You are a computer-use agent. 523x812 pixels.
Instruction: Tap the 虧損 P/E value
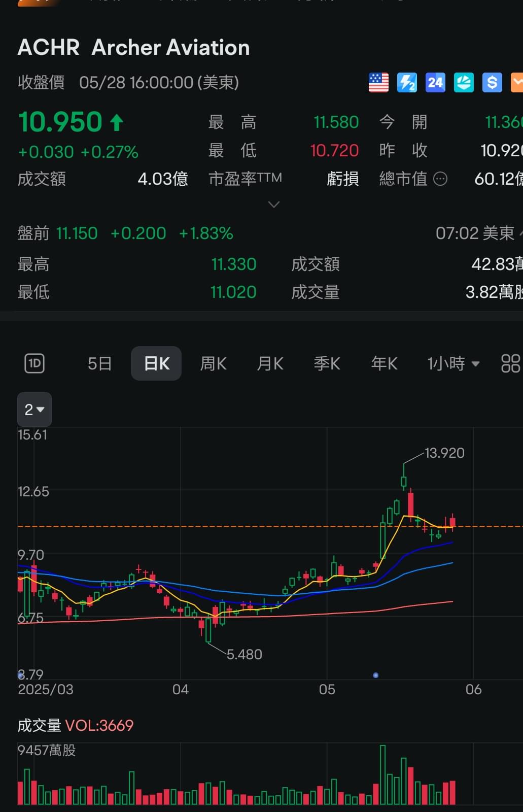[343, 179]
